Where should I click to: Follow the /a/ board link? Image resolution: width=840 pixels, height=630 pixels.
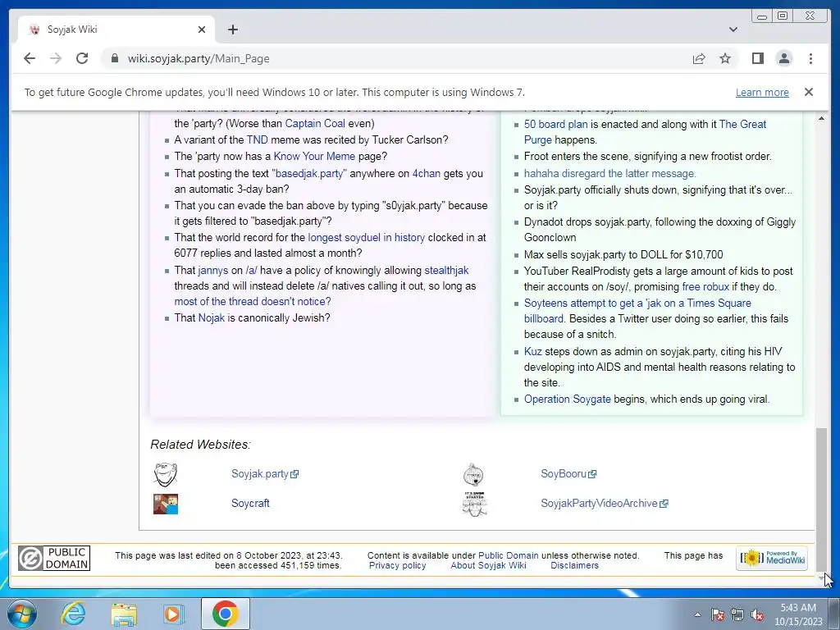coord(251,271)
